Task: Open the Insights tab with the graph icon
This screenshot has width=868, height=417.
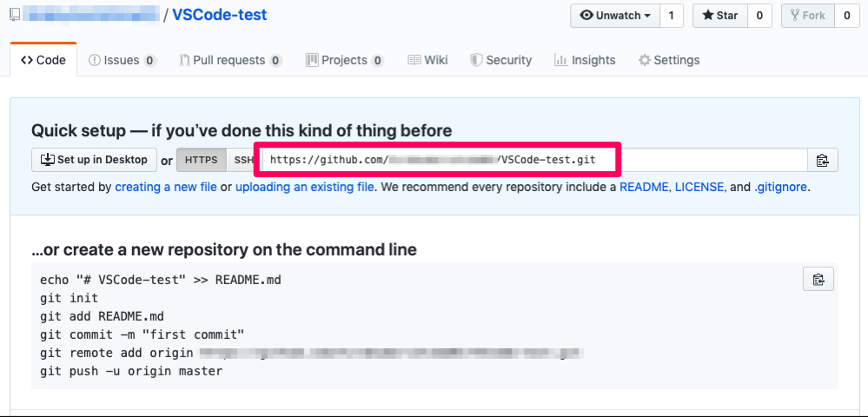Action: point(585,60)
